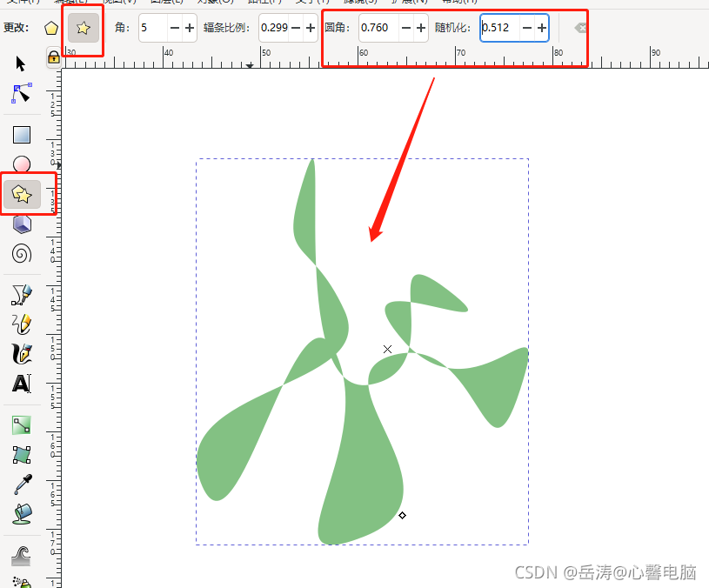Switch to regular polygon mode
The image size is (709, 588).
pyautogui.click(x=51, y=28)
